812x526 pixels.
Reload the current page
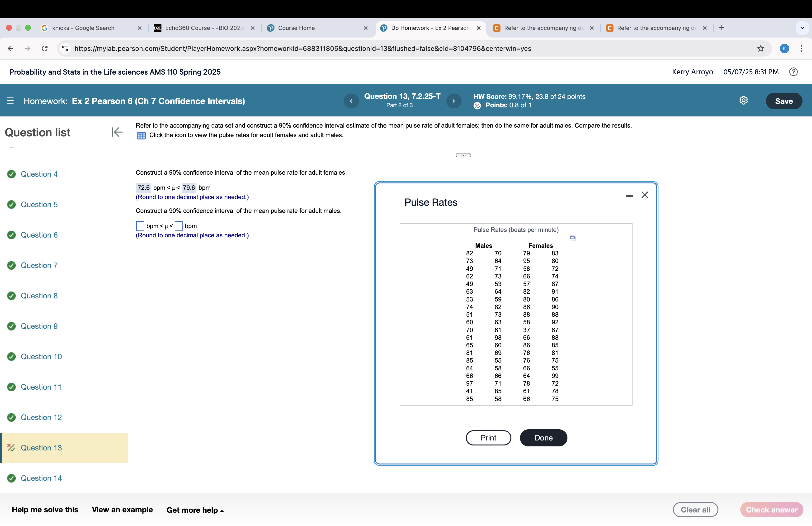(44, 48)
